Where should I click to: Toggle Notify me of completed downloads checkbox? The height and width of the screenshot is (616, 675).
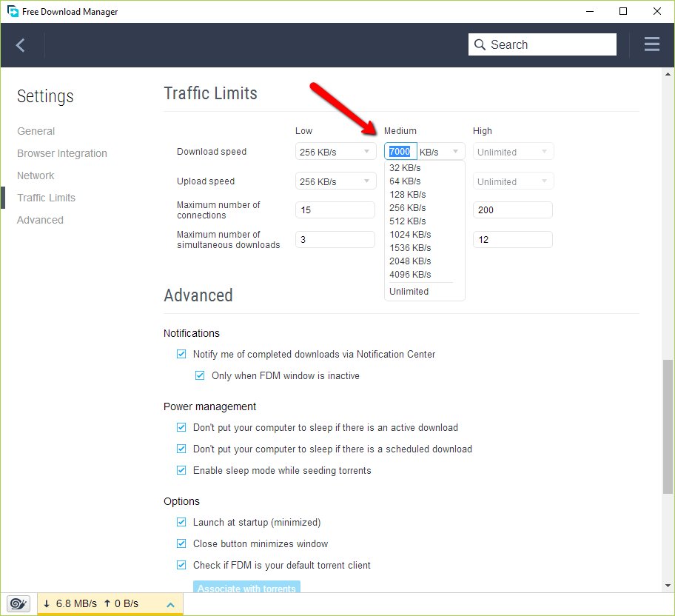pyautogui.click(x=181, y=354)
